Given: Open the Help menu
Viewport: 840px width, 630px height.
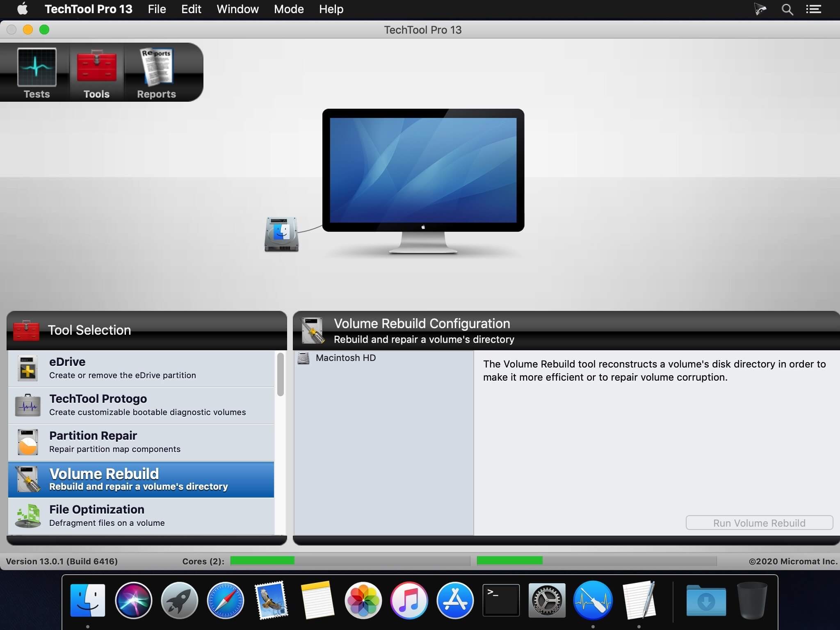Looking at the screenshot, I should point(331,9).
